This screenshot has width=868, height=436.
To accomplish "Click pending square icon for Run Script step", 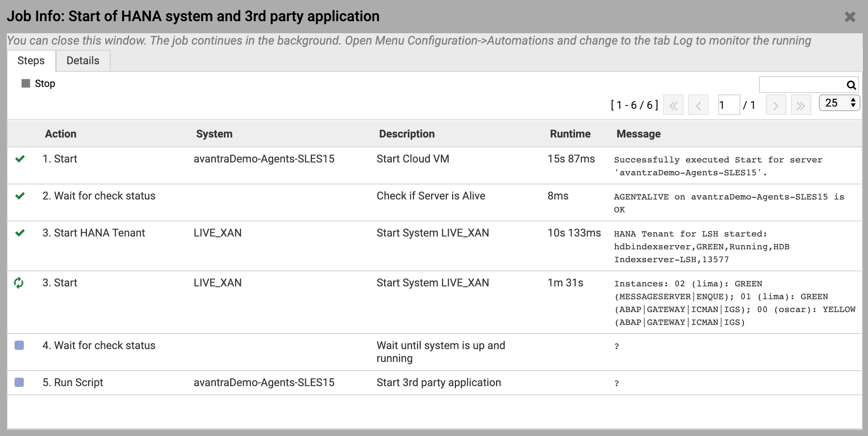I will 19,382.
